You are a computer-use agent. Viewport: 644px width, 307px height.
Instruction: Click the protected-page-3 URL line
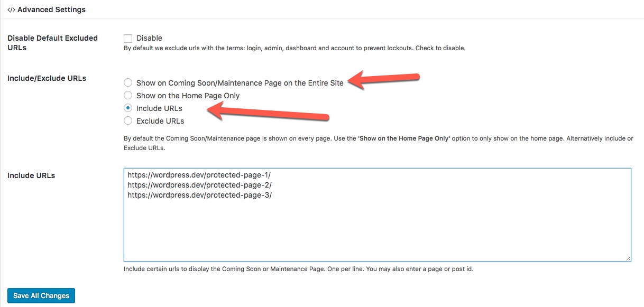199,195
